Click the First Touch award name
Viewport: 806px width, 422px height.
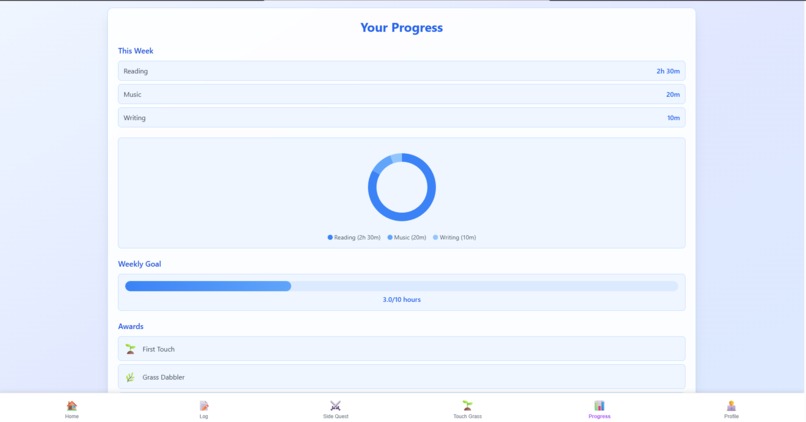pyautogui.click(x=158, y=349)
